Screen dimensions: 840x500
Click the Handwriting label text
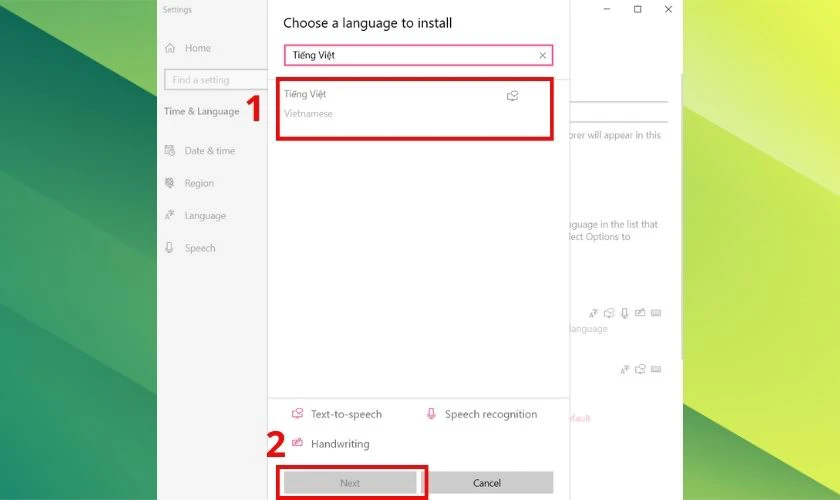coord(340,444)
